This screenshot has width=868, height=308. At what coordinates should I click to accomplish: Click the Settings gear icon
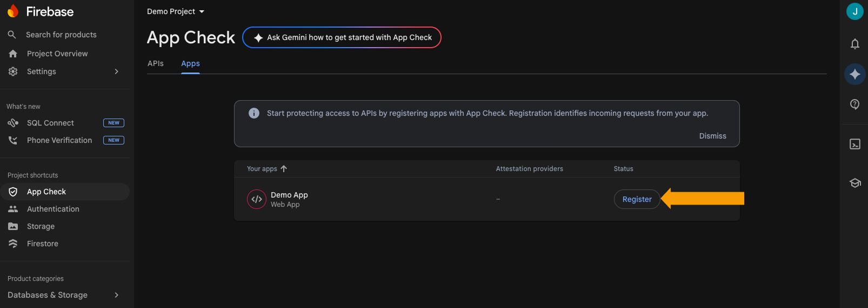coord(13,71)
